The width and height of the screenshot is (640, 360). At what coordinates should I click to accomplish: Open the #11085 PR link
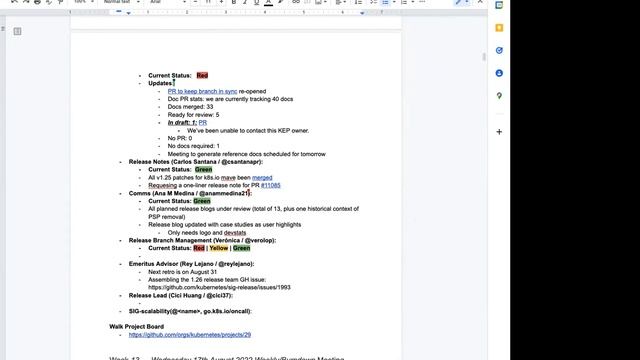(271, 185)
